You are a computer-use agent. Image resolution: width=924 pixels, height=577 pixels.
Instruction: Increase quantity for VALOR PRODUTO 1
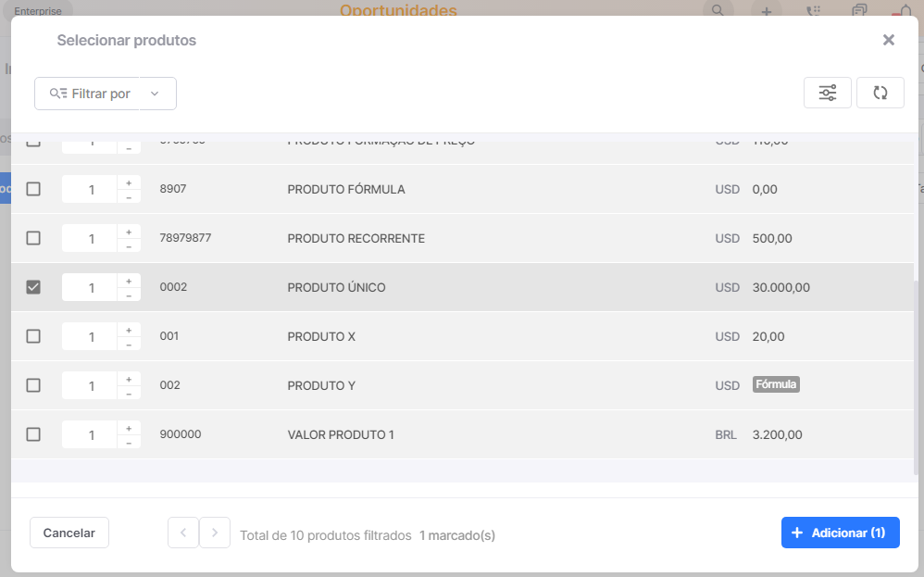coord(129,428)
